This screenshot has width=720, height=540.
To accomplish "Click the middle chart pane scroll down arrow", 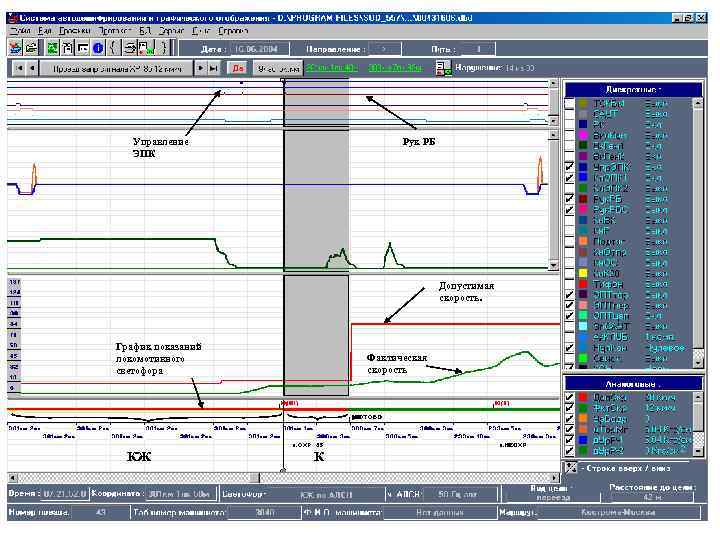I will point(554,265).
